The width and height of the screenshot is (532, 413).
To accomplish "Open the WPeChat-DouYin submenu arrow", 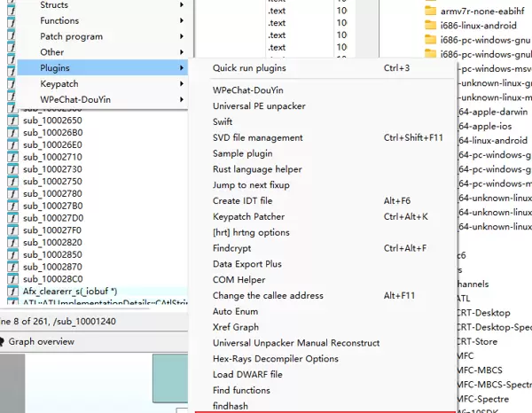I will [x=183, y=99].
